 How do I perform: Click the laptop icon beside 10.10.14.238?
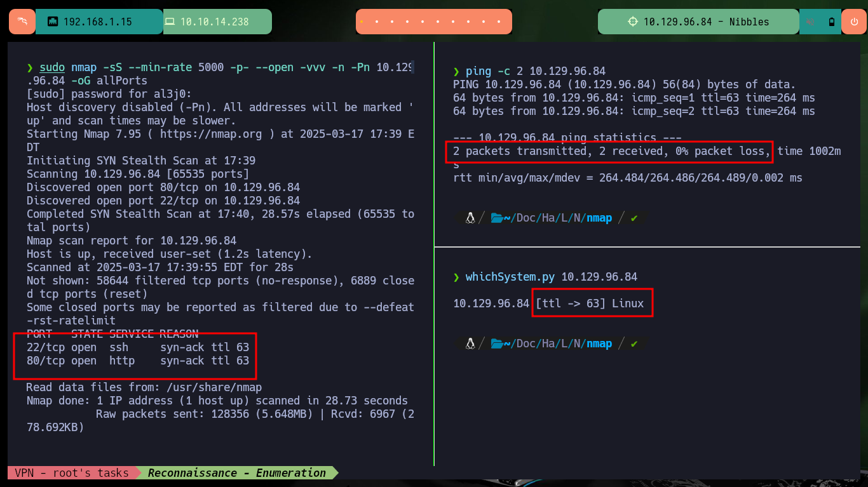pos(170,22)
